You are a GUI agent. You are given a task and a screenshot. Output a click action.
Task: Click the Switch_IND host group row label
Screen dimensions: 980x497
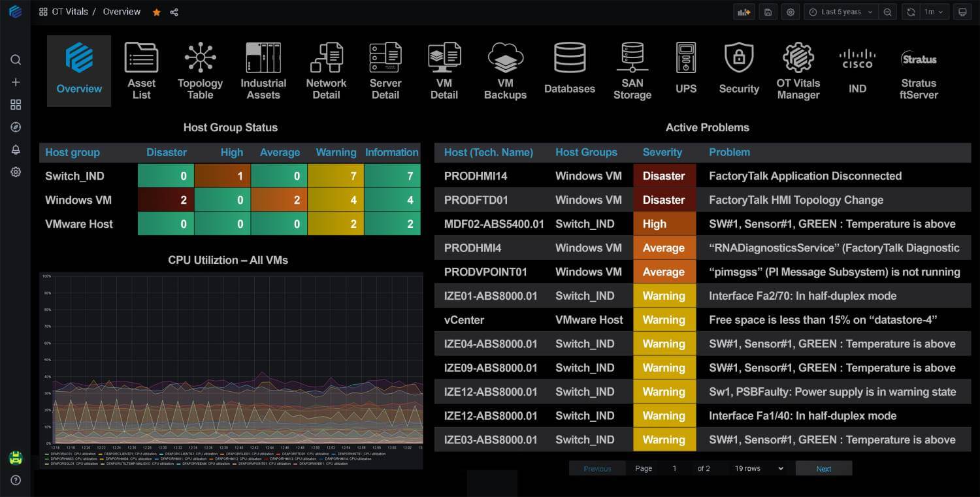74,176
